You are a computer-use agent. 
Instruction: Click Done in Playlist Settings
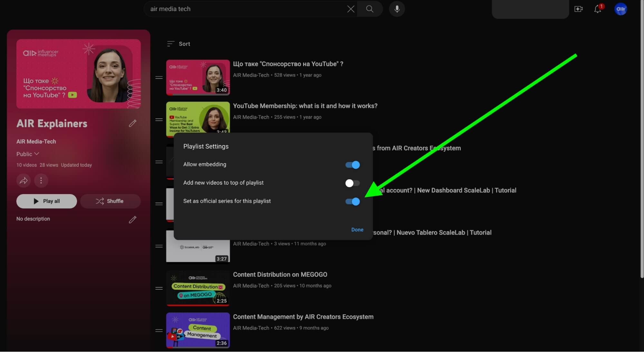point(357,229)
